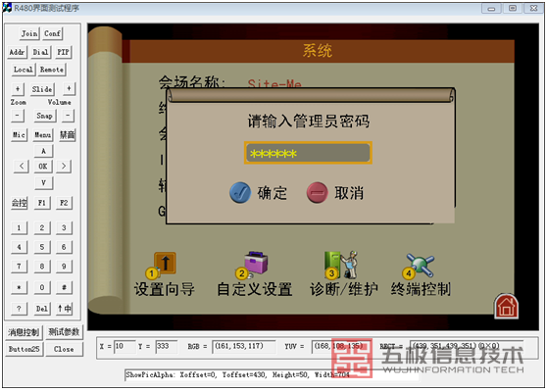547x392 pixels.
Task: Click the right arrow navigation key
Action: click(x=64, y=166)
